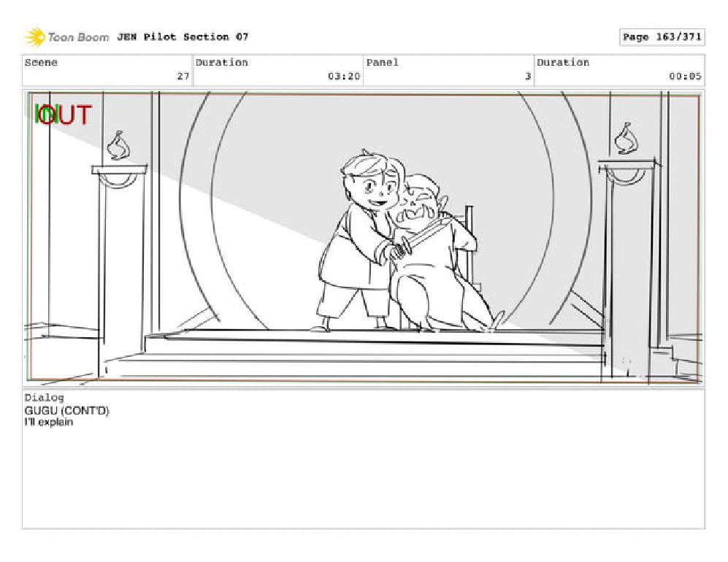Click the scene number '27'
This screenshot has width=728, height=562.
[183, 76]
